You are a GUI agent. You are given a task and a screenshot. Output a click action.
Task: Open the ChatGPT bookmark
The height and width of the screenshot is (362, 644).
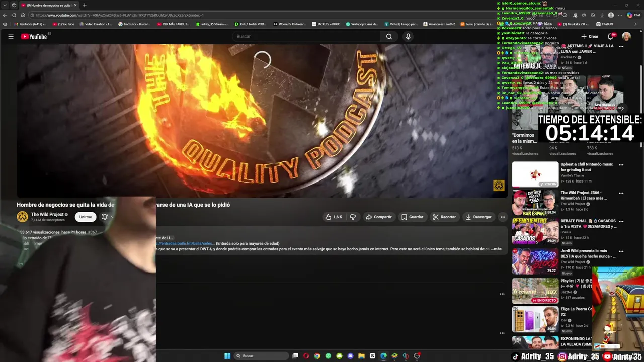(605, 24)
